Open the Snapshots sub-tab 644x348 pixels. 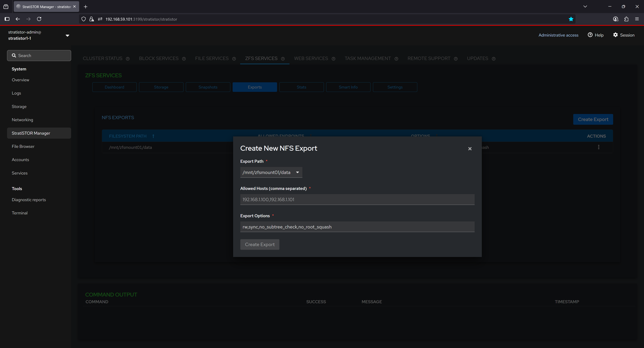pos(208,87)
